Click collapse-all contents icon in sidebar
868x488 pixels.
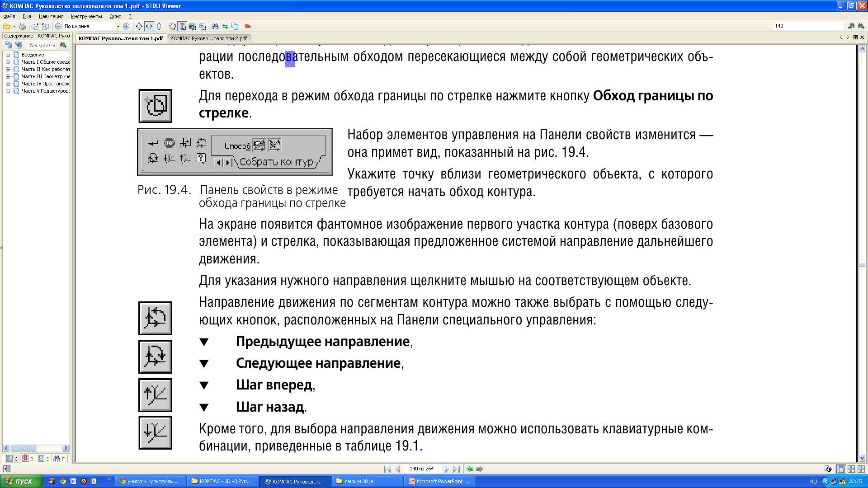[19, 45]
